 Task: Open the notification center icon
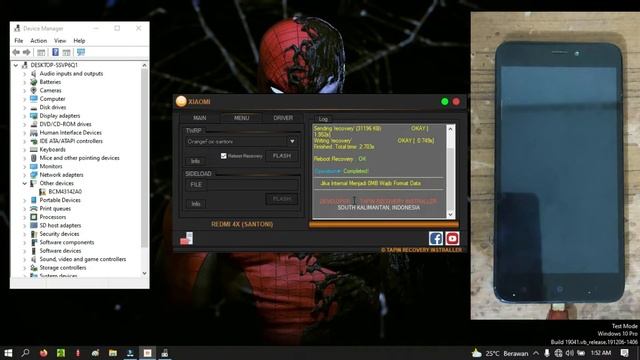click(x=624, y=353)
